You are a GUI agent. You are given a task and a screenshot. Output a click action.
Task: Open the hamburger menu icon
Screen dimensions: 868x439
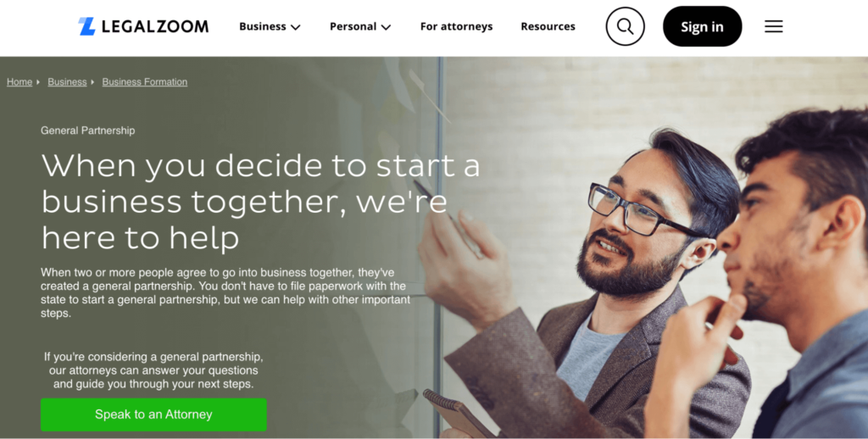pos(773,26)
